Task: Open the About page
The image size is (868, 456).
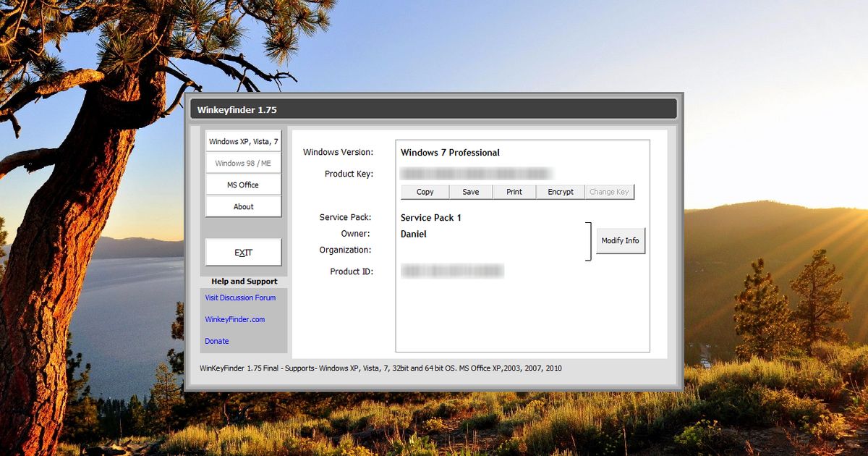Action: tap(244, 206)
